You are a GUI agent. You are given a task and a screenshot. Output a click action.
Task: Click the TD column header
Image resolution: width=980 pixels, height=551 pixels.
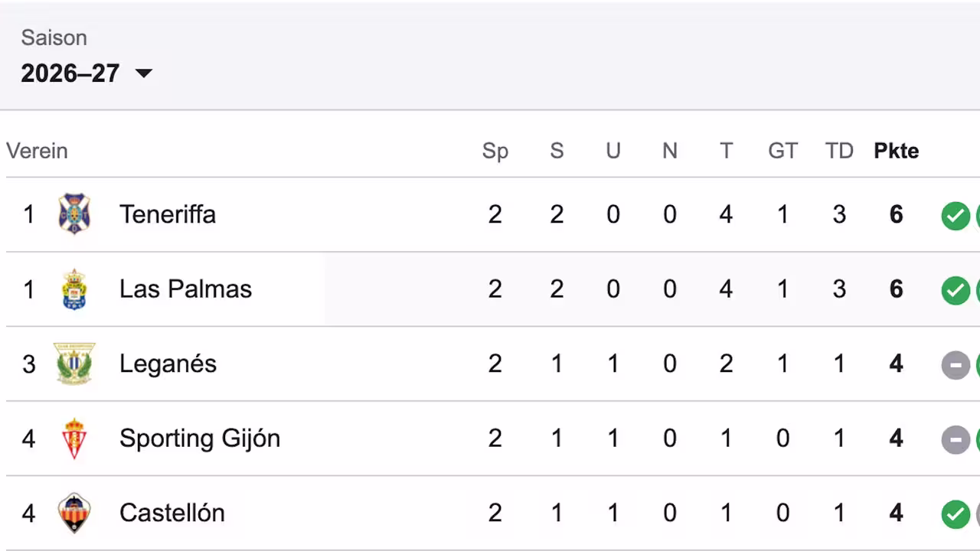tap(839, 151)
